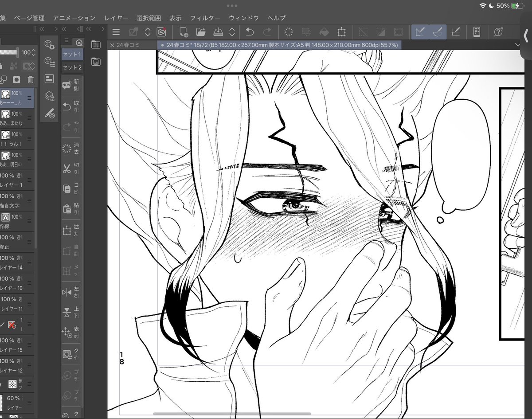The height and width of the screenshot is (419, 532).
Task: Create a new canvas from command bar
Action: pos(183,32)
